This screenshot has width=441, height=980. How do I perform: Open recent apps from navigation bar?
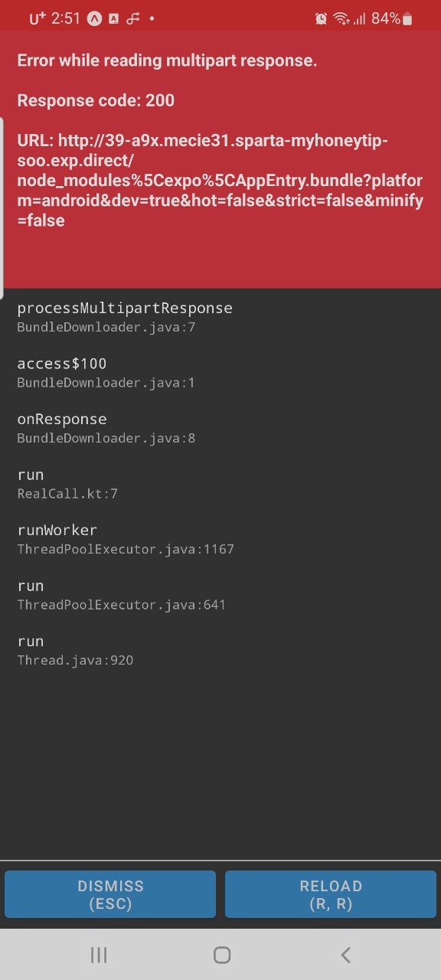coord(99,955)
